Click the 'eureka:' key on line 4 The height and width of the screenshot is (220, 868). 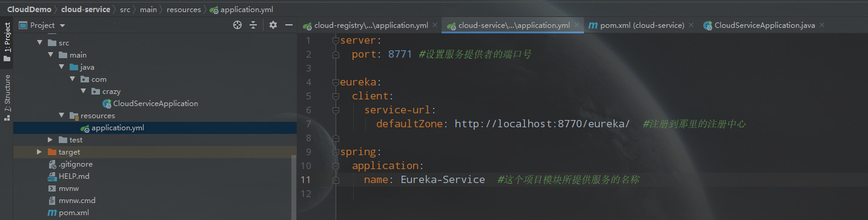(x=361, y=82)
